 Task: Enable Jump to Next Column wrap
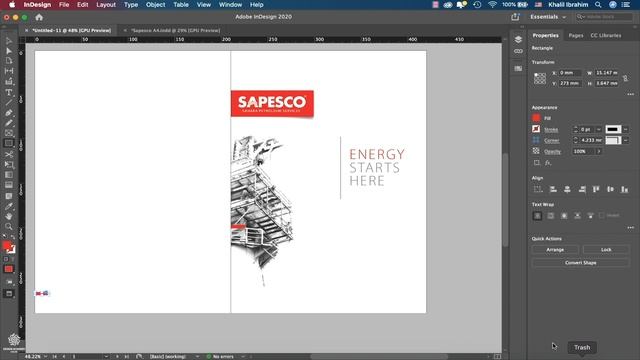590,216
